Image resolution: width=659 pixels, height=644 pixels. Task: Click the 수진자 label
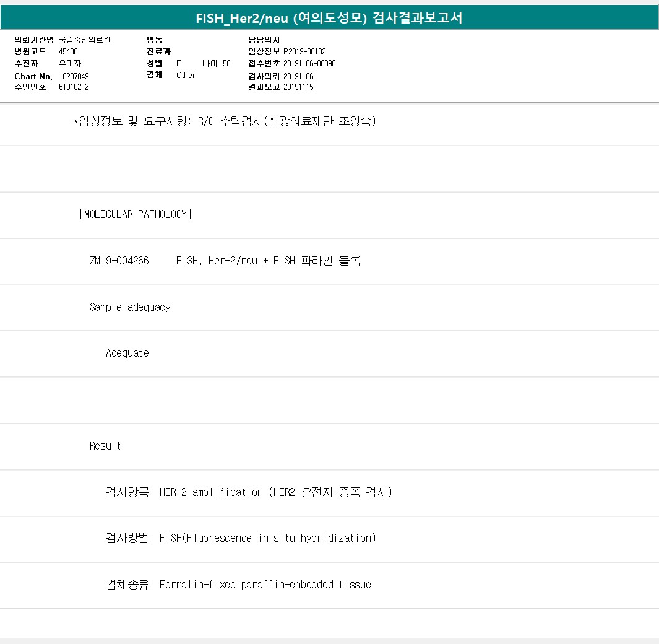point(26,64)
